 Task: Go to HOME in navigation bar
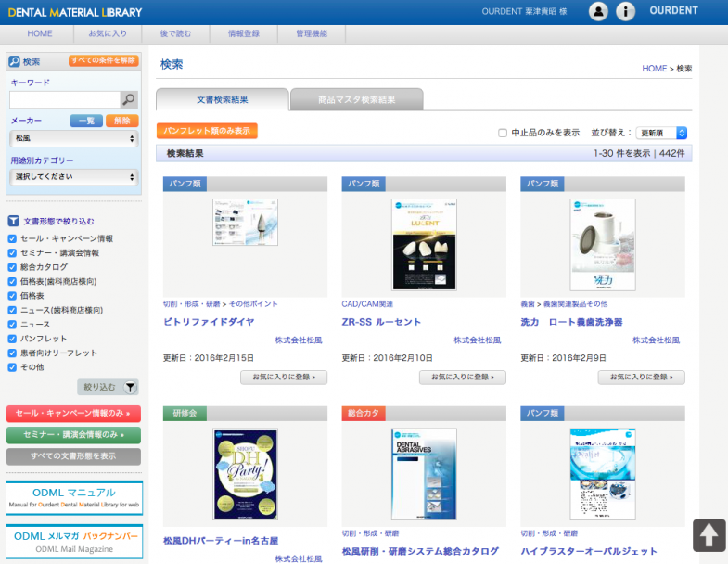pos(40,34)
